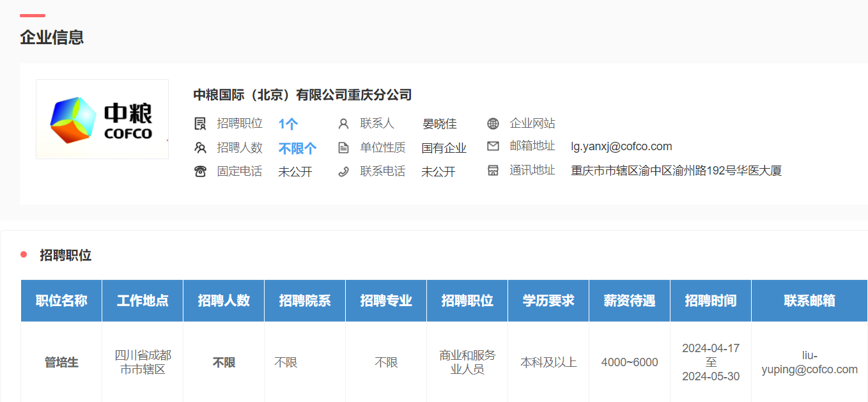Click the blue 不限个 headcount value
Screen dimensions: 868x402
297,148
